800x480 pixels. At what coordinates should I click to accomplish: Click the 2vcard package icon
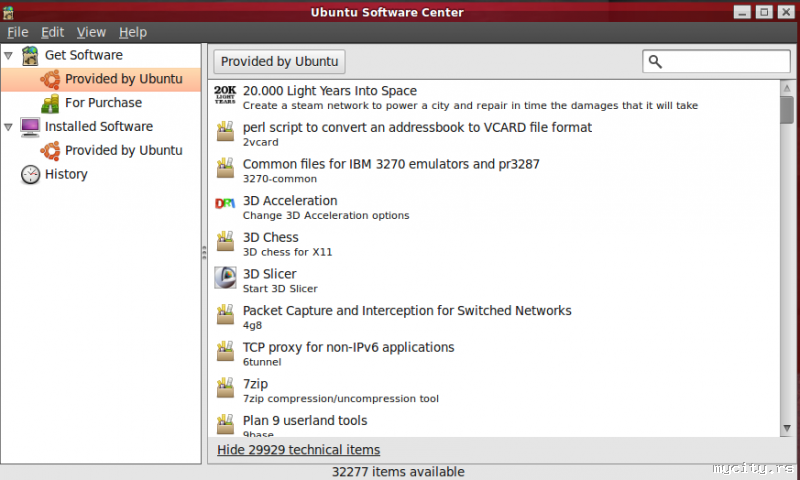click(225, 132)
